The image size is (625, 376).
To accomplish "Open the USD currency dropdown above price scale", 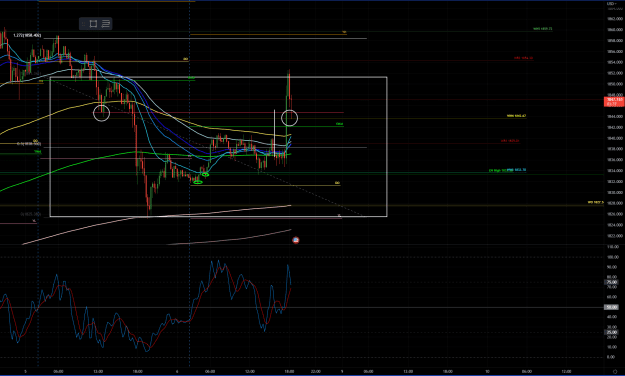I will pos(612,4).
